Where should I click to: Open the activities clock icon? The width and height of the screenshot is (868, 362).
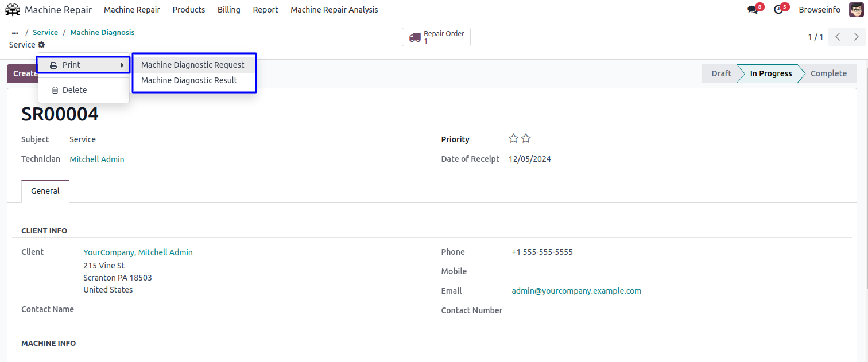point(778,10)
